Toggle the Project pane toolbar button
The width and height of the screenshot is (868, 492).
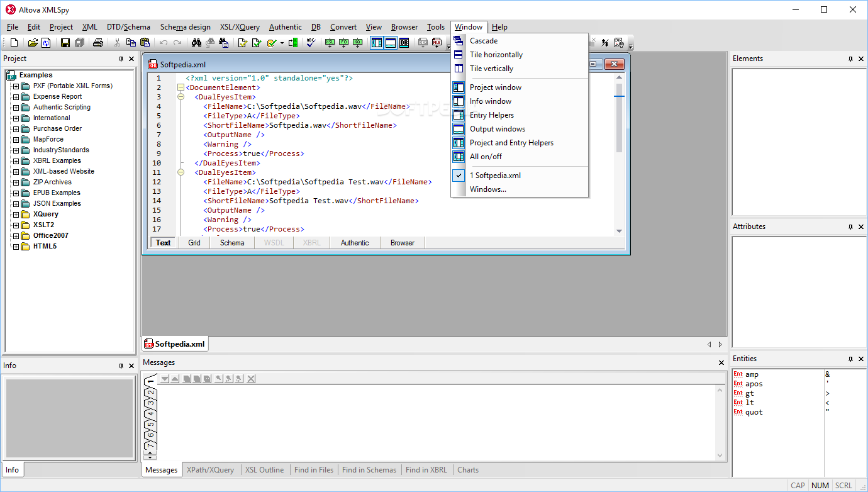point(376,43)
